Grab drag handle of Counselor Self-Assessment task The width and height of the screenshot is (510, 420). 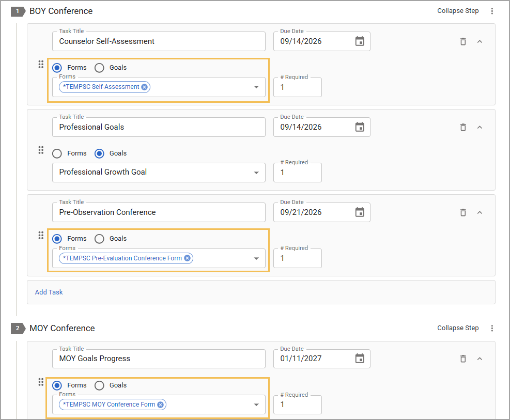(41, 65)
